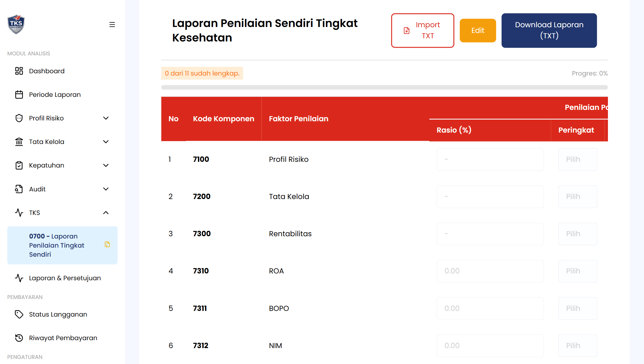Collapse sidebar with hamburger menu icon
Viewport: 644px width, 364px height.
click(112, 25)
